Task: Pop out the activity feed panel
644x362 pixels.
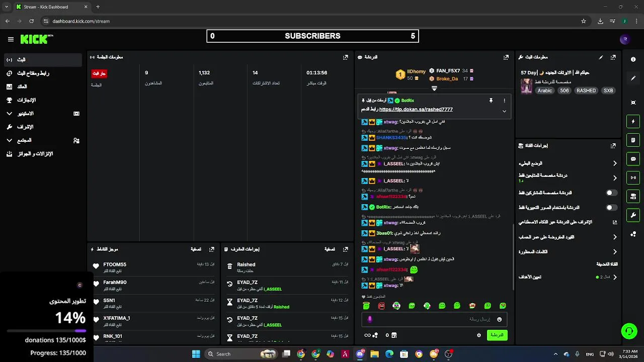Action: (211, 249)
